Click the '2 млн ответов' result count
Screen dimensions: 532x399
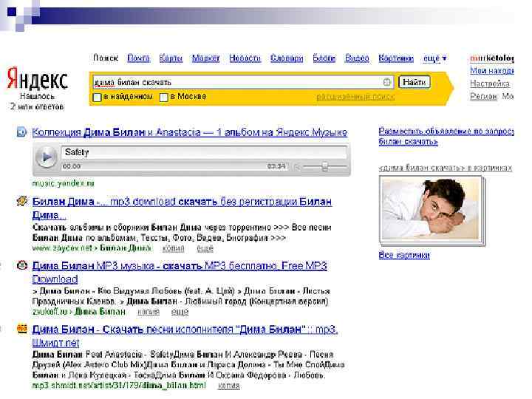[37, 106]
